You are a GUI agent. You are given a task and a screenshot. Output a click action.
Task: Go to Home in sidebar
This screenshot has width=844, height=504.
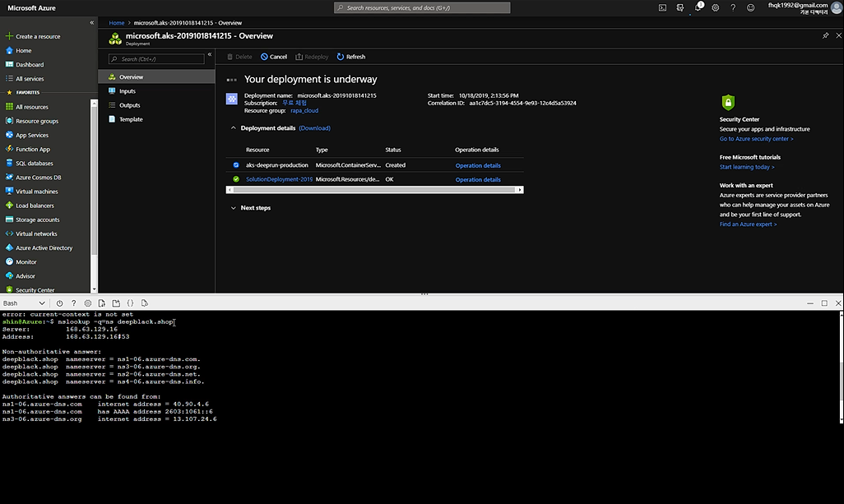[19, 50]
